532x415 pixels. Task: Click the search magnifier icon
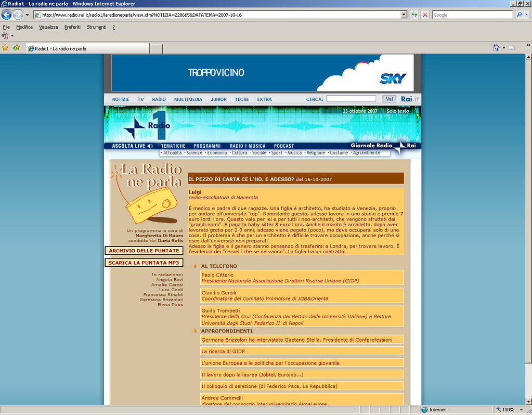(x=519, y=15)
